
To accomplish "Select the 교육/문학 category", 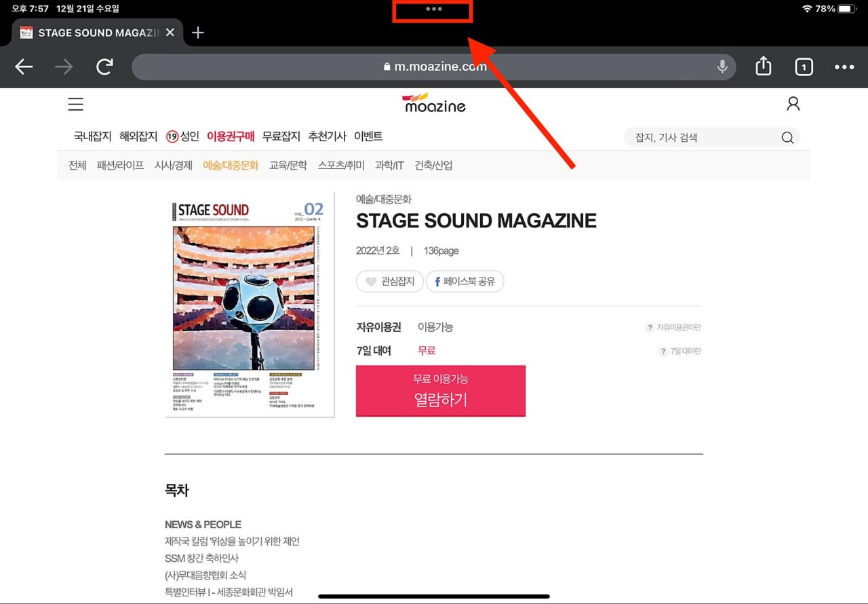I will click(288, 165).
